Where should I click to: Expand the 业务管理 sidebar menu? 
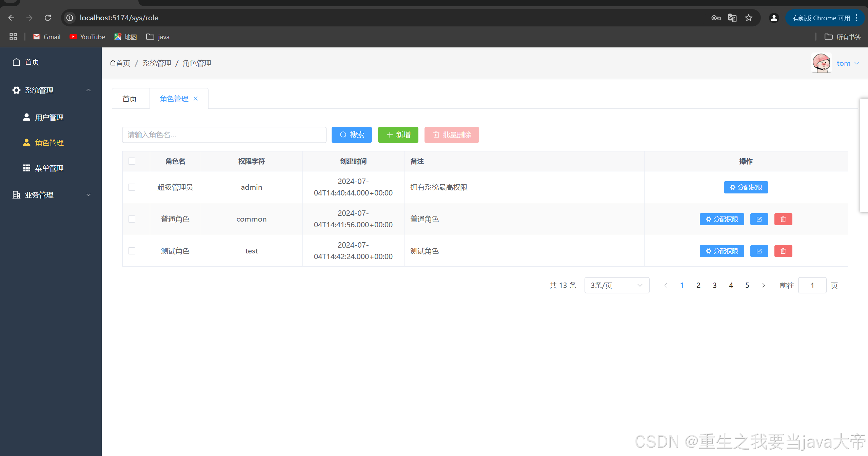click(x=51, y=195)
